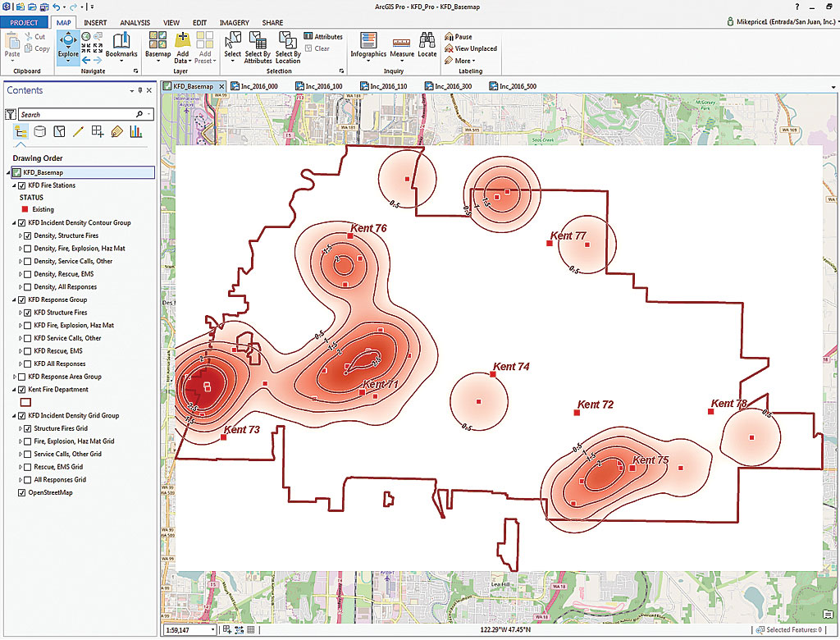Select List By Charts icon
Image resolution: width=840 pixels, height=640 pixels.
click(x=135, y=132)
